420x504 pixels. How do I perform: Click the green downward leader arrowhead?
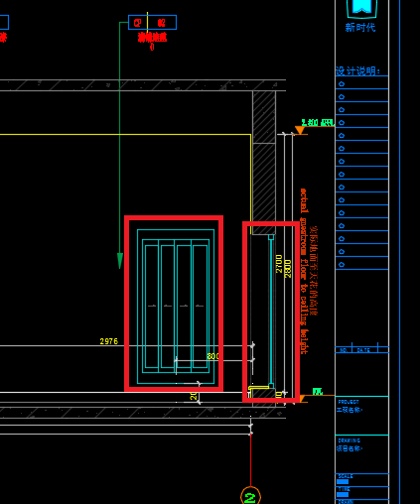[x=120, y=261]
